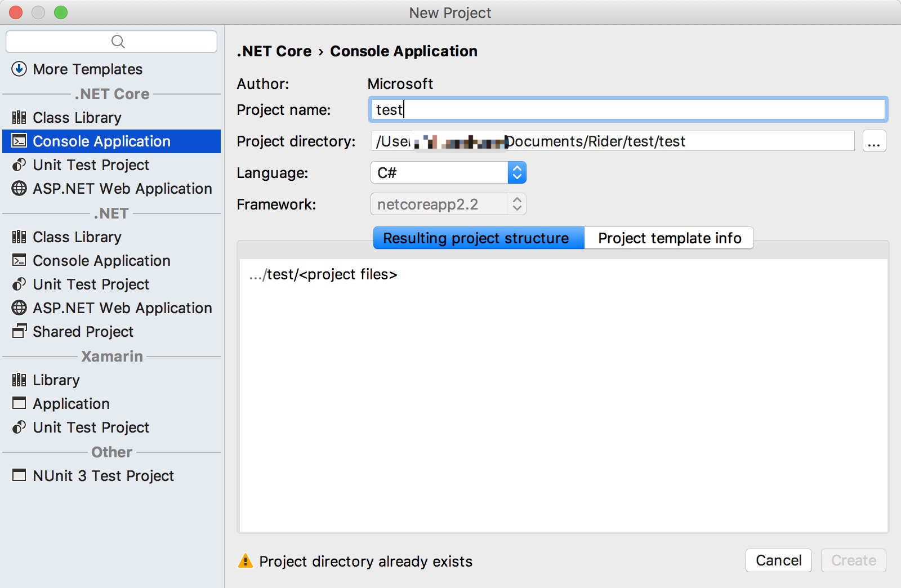Switch to Project template info tab
This screenshot has height=588, width=901.
[669, 238]
